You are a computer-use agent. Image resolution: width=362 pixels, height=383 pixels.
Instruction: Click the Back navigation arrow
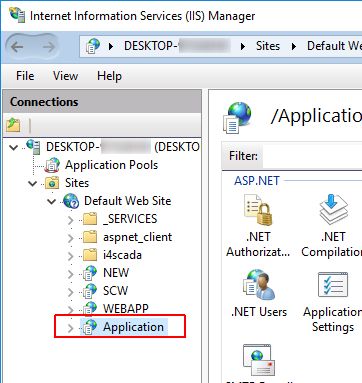point(17,47)
